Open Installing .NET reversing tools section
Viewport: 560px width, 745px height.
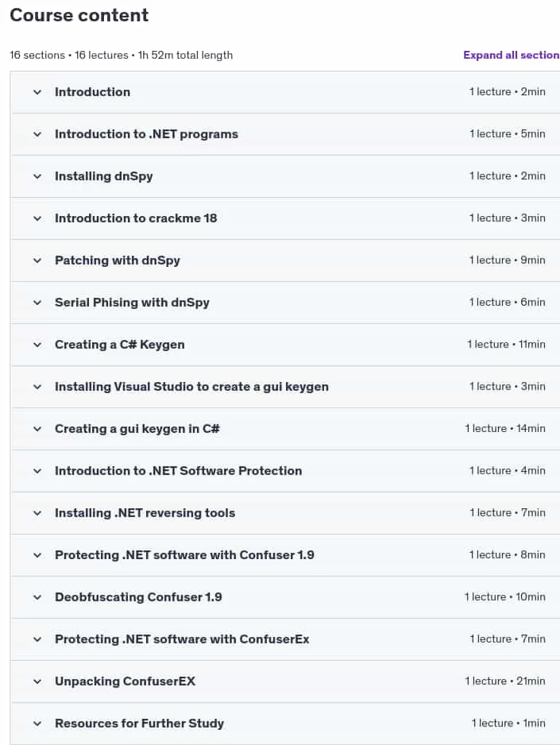pyautogui.click(x=145, y=513)
